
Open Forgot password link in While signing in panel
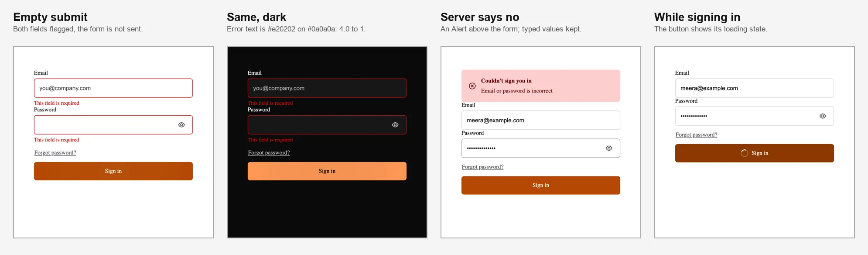coord(697,135)
